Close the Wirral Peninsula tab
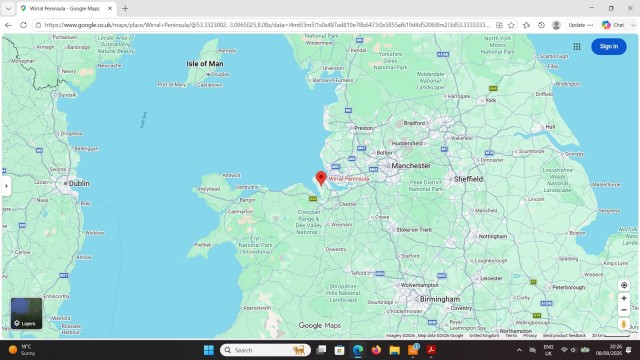This screenshot has height=360, width=640. pyautogui.click(x=110, y=8)
